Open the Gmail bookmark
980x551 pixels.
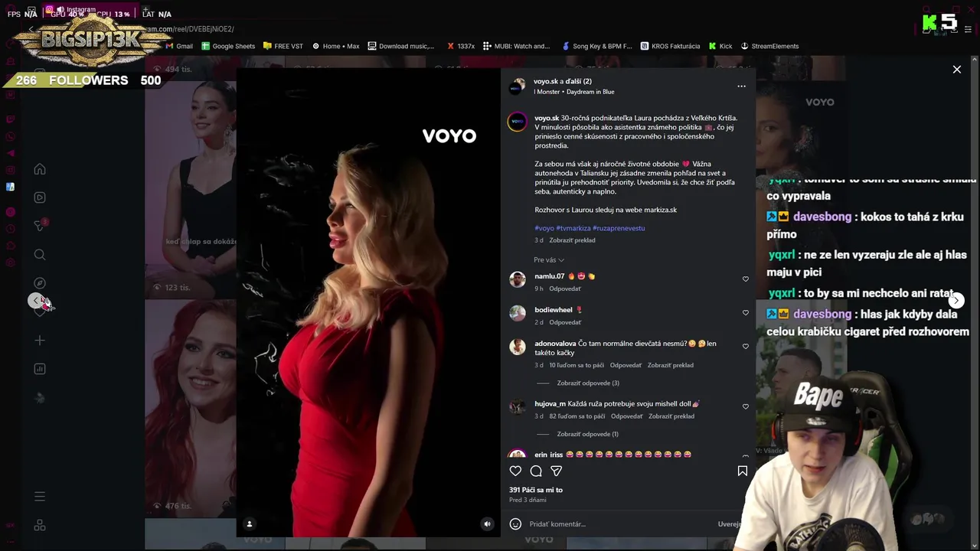tap(178, 46)
